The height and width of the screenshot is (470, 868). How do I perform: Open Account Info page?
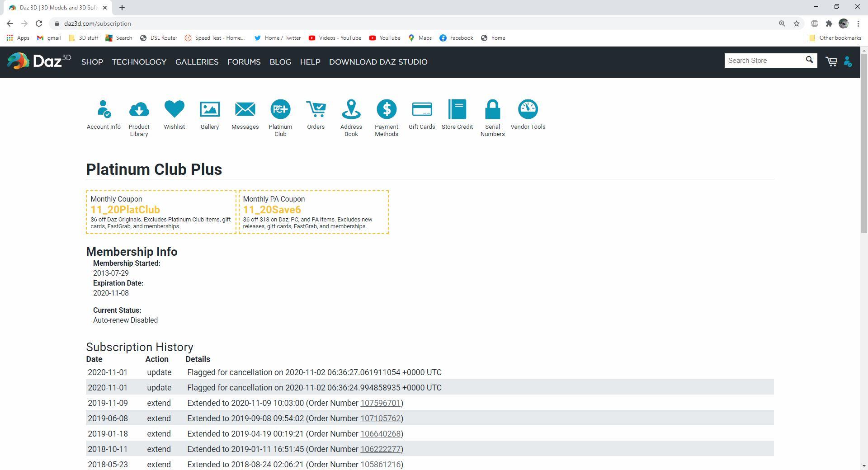[104, 115]
